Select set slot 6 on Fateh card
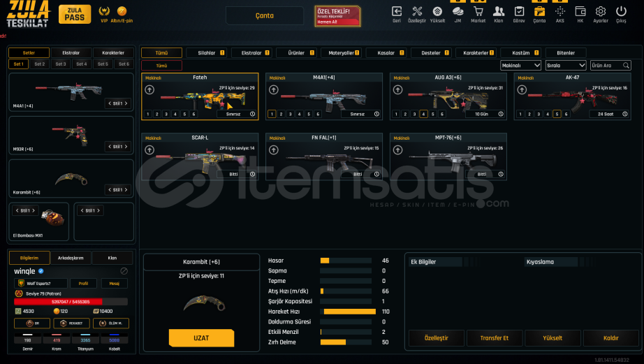This screenshot has width=644, height=364. [194, 114]
